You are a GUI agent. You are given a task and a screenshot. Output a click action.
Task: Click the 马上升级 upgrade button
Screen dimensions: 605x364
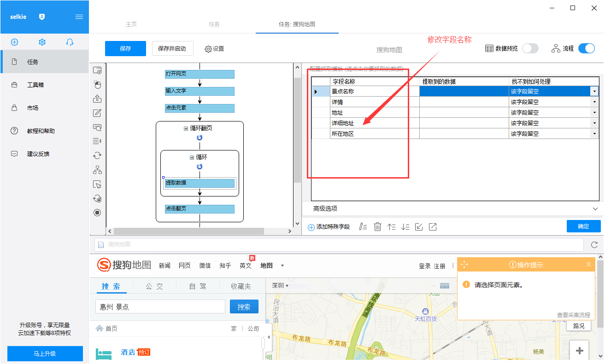point(45,353)
